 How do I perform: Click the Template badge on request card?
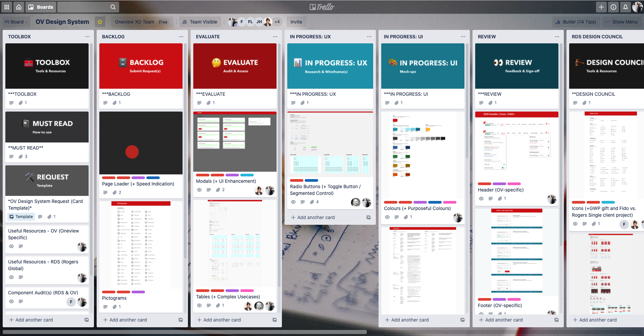(21, 217)
